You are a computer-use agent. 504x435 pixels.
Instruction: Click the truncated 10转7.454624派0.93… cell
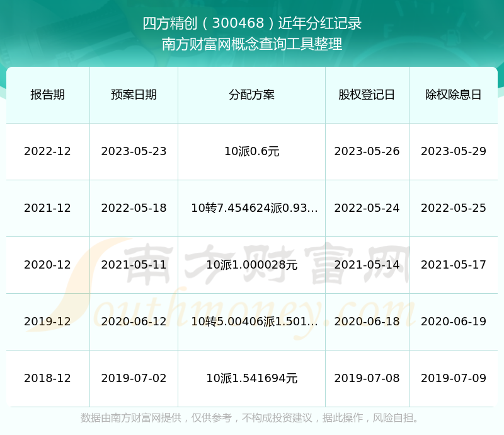(254, 208)
